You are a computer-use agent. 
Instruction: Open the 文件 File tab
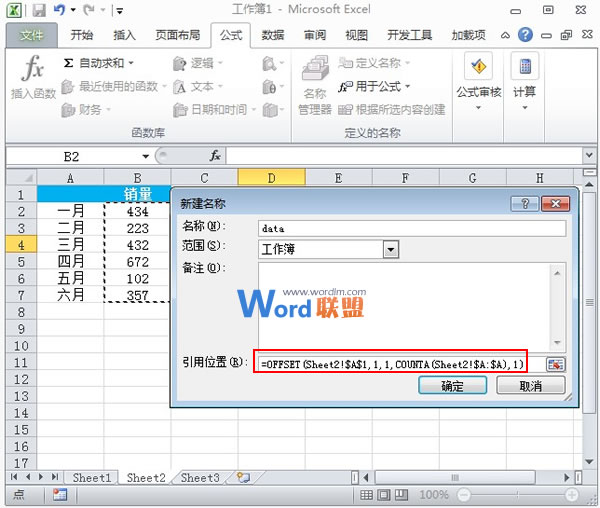[x=32, y=35]
